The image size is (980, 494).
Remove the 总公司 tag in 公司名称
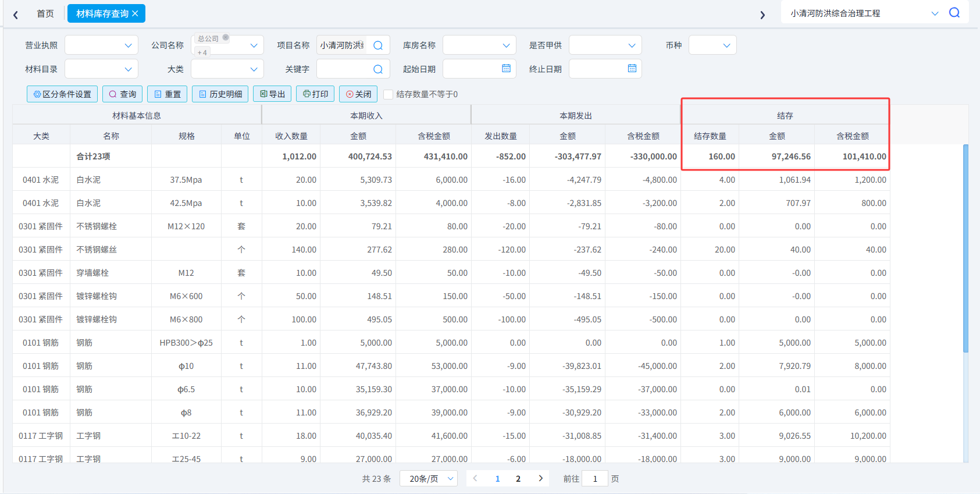click(226, 38)
